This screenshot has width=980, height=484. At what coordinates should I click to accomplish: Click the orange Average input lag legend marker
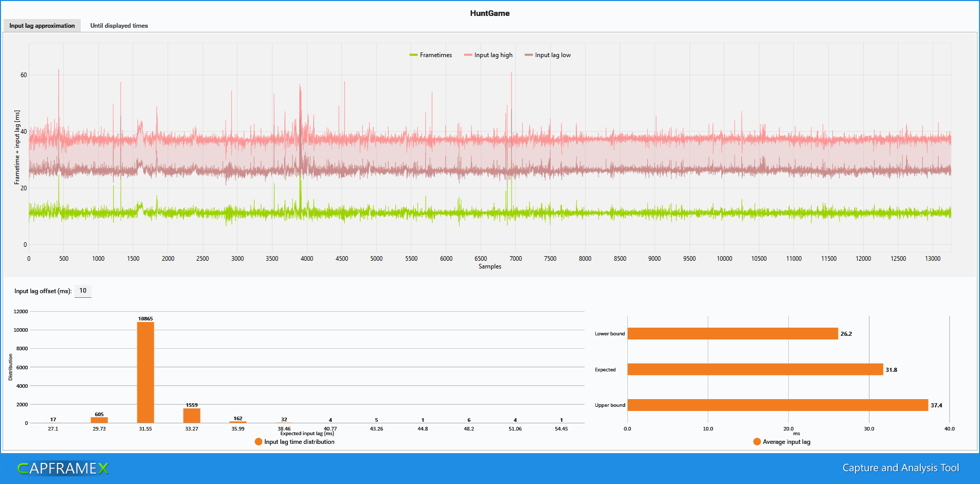click(x=757, y=442)
